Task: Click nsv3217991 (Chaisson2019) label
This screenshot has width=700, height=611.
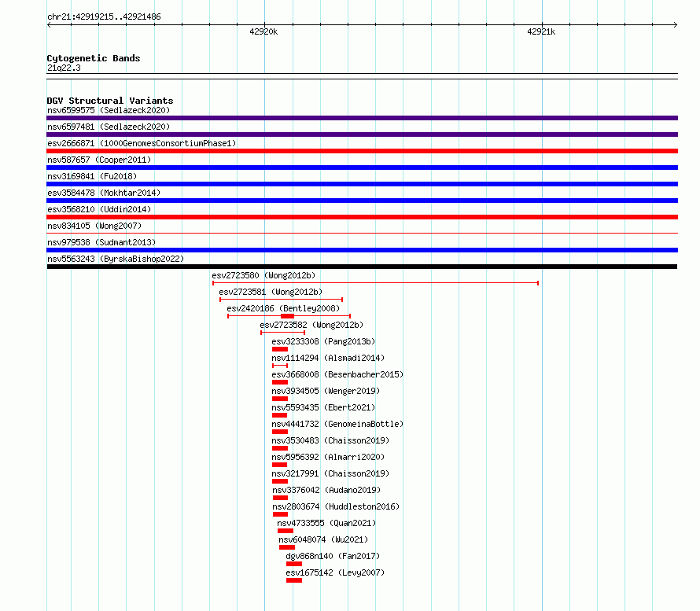Action: 330,473
